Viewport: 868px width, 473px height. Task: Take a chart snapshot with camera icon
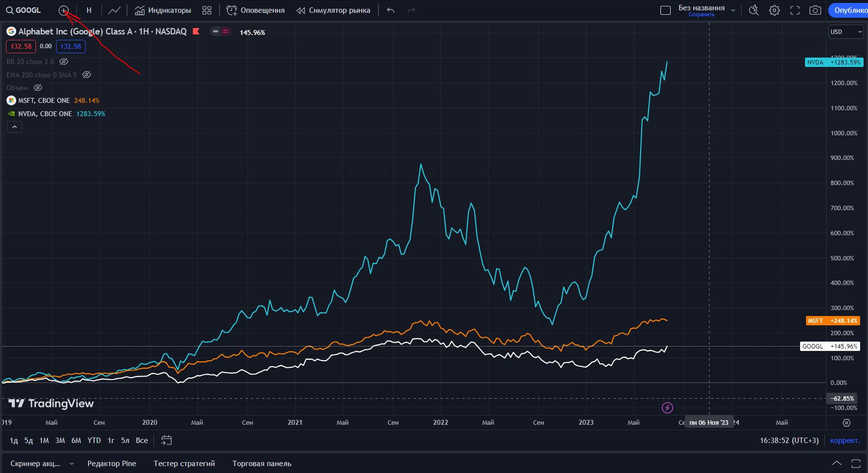click(815, 10)
